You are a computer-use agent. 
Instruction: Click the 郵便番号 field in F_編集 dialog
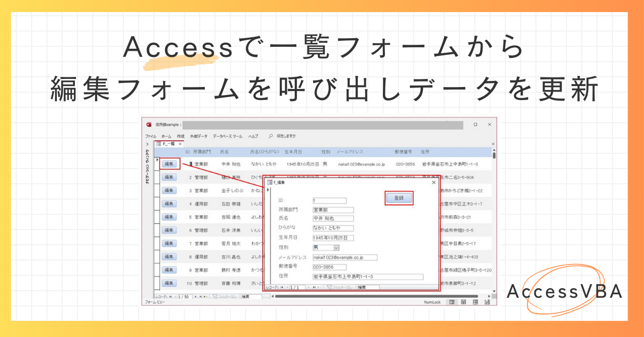coord(330,267)
